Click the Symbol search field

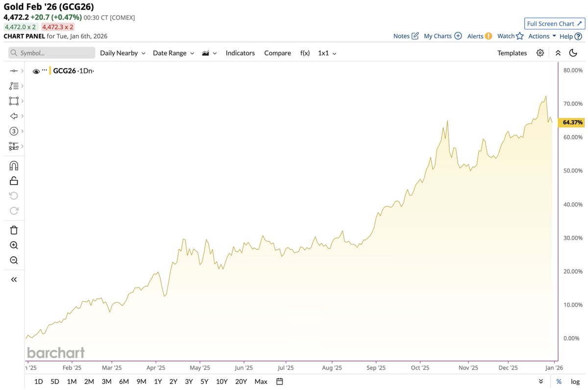(51, 52)
